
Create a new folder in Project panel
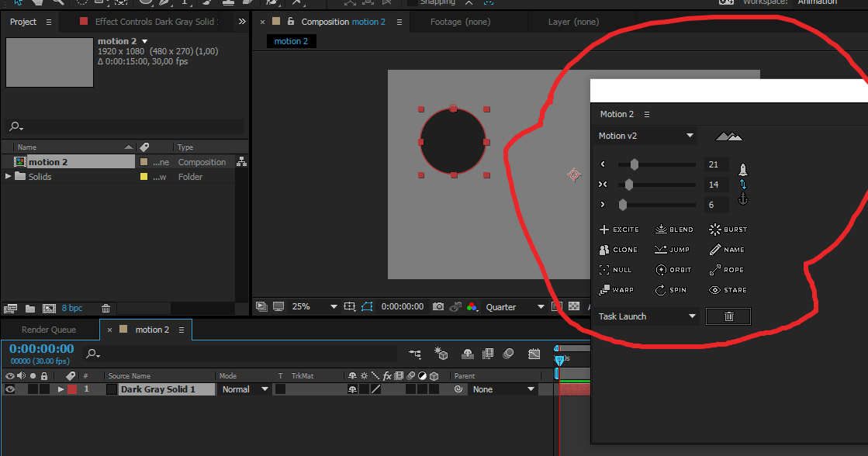[x=30, y=308]
